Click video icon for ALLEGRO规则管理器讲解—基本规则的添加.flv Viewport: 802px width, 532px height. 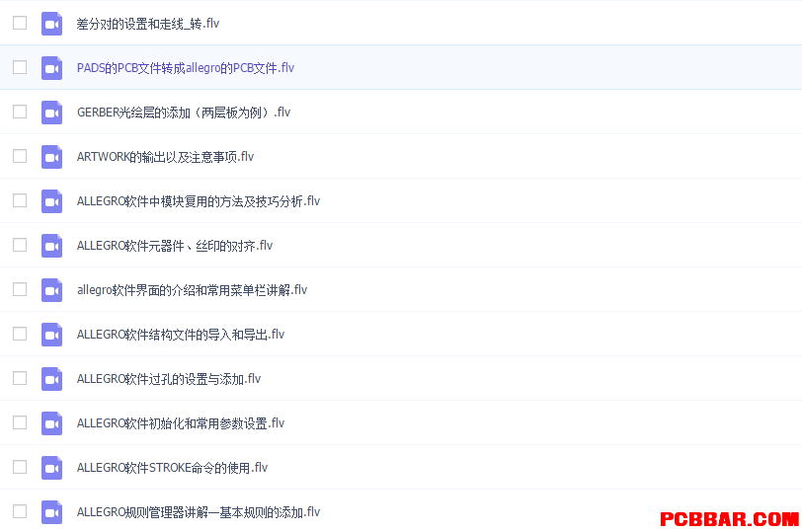tap(51, 512)
